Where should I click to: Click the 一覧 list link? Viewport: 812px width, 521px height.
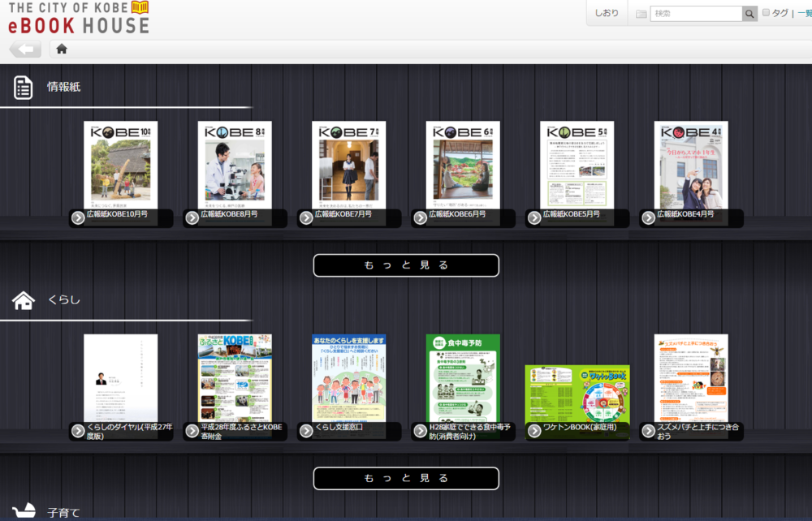point(804,13)
